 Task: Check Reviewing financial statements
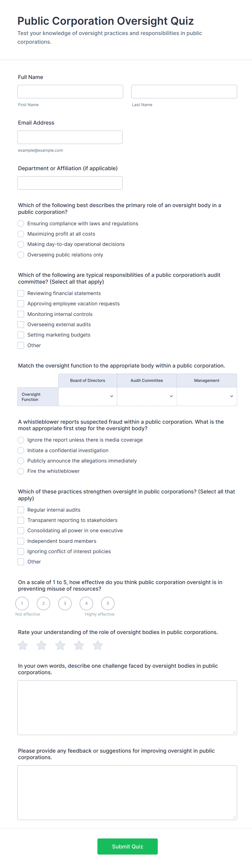(x=21, y=293)
